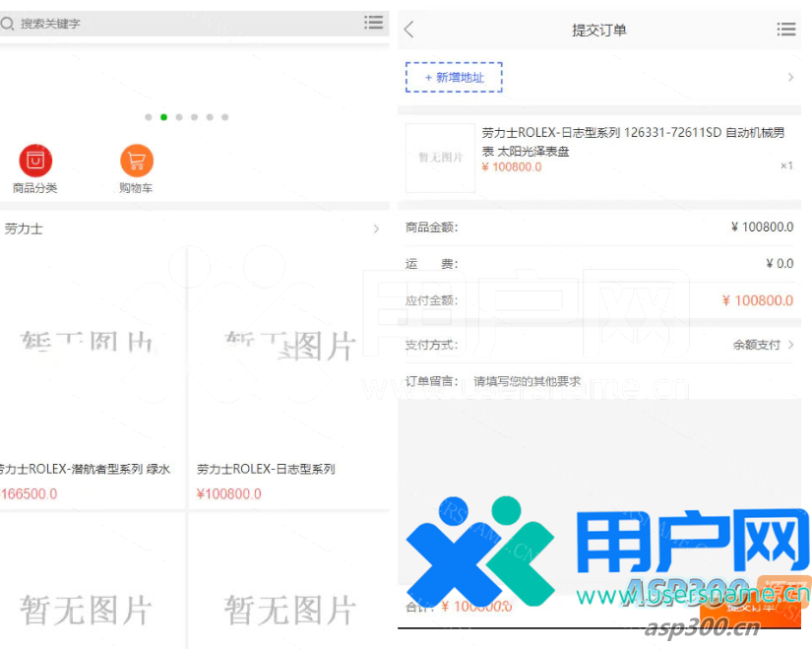Open the 潜航者型 product placeholder image

click(x=87, y=343)
